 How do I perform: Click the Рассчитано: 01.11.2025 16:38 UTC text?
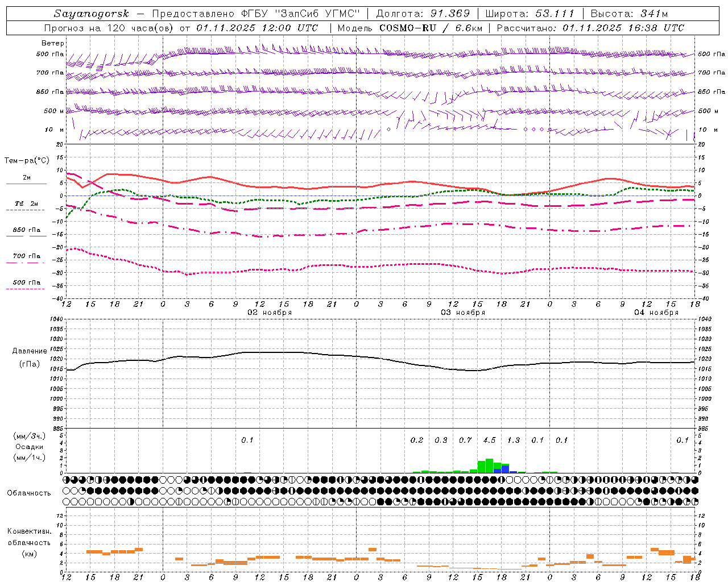(x=590, y=28)
